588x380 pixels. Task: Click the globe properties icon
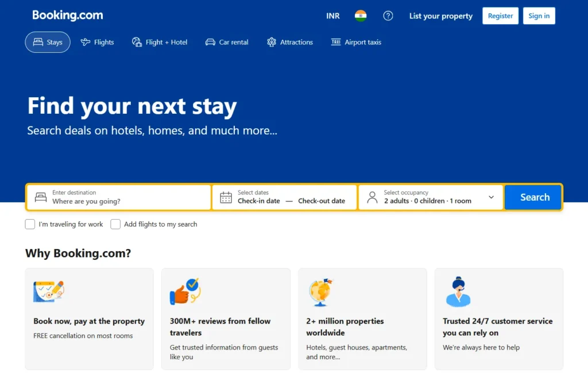(320, 292)
